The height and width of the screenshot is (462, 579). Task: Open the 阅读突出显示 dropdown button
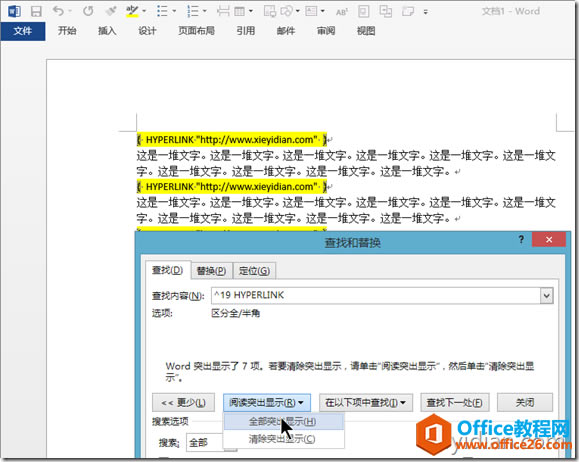pos(267,402)
